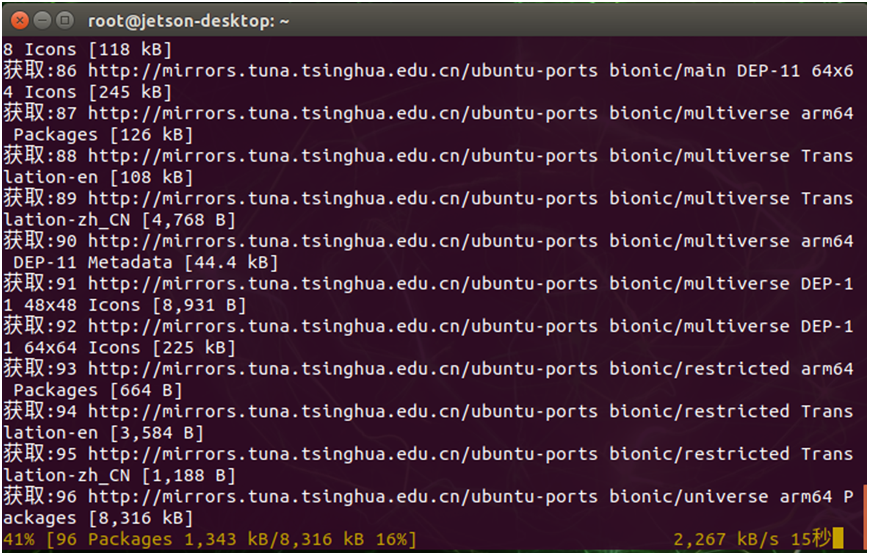Click the line 获取:86 with bionic/main DEP-11
This screenshot has height=555, width=869.
click(428, 70)
